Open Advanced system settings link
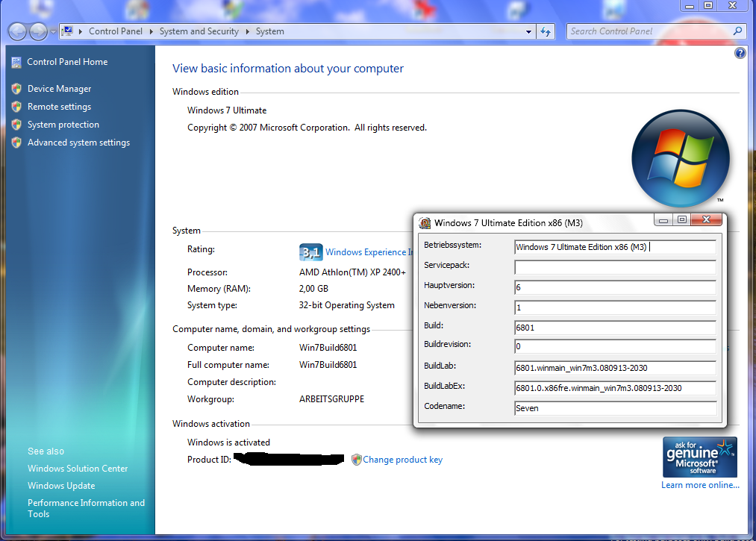 pyautogui.click(x=78, y=143)
